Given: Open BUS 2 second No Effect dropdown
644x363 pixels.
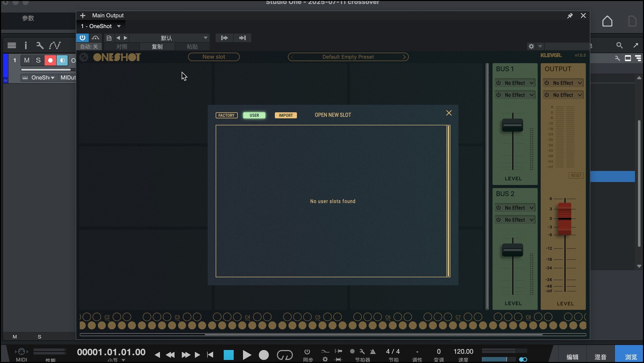Looking at the screenshot, I should [x=519, y=220].
